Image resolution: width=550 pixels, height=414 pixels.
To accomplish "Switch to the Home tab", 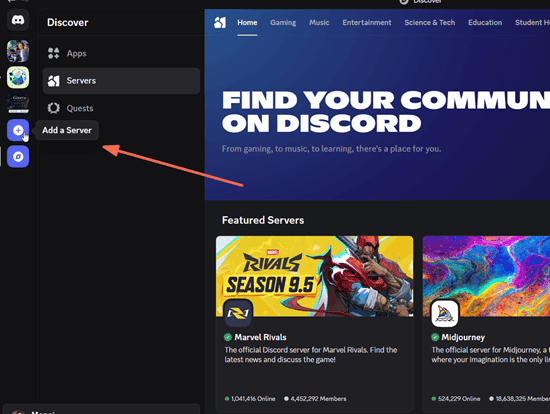I will (247, 22).
